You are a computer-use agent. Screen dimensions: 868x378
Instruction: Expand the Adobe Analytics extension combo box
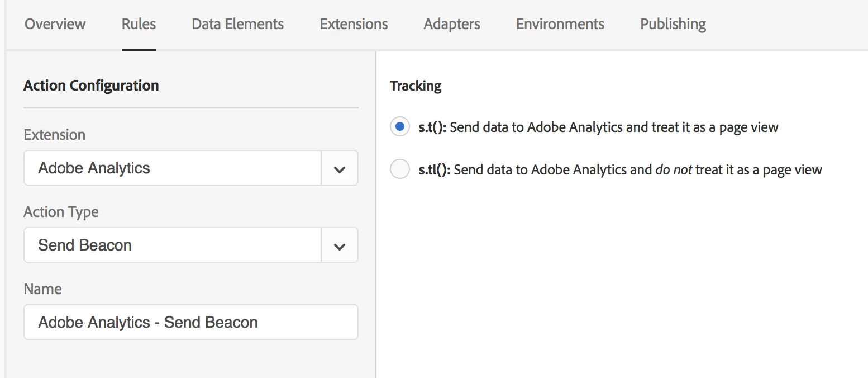pyautogui.click(x=172, y=168)
